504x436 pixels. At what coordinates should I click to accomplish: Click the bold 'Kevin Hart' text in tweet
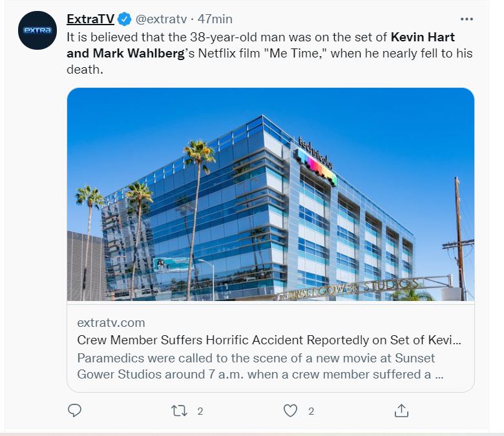[x=423, y=36]
